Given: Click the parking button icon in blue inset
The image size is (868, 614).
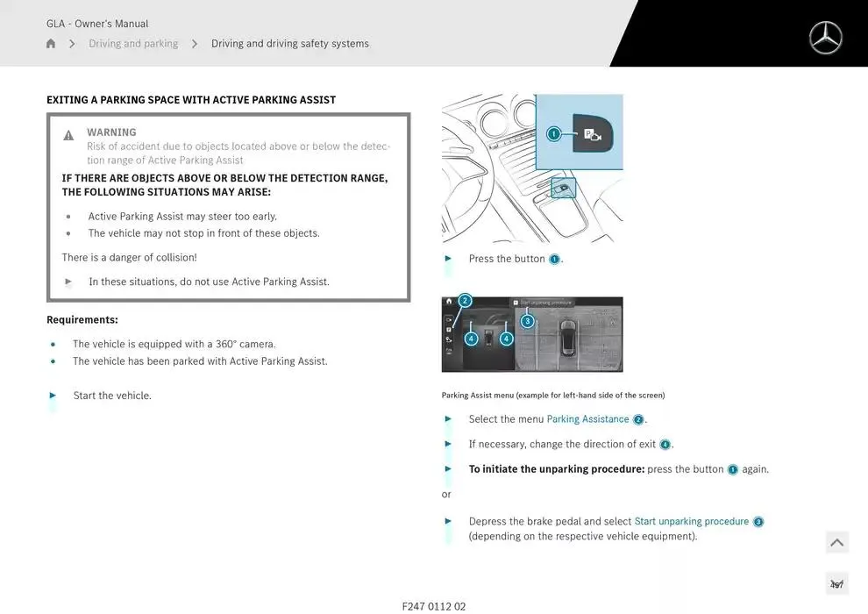Looking at the screenshot, I should 593,134.
